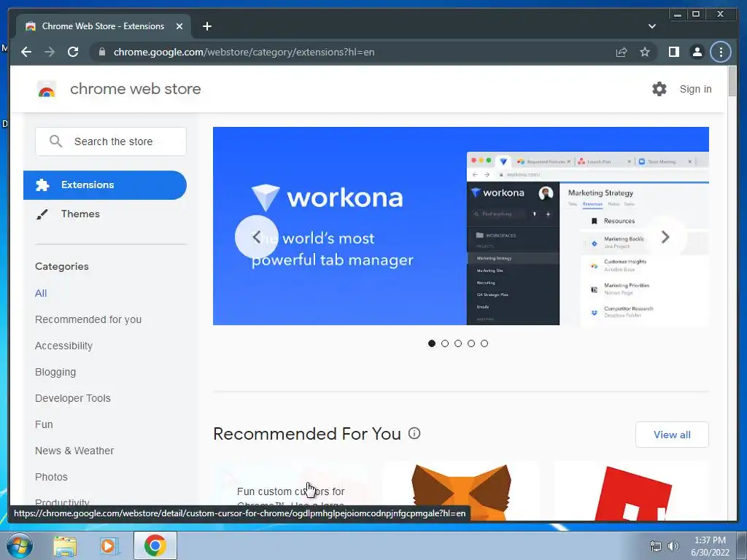This screenshot has height=560, width=747.
Task: Click the taskbar clock and date
Action: coord(710,546)
